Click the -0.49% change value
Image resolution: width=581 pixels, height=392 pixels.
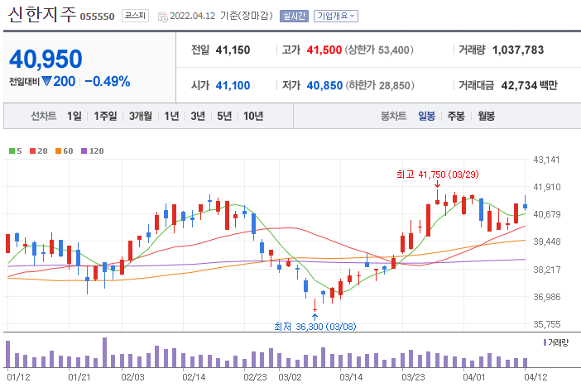(x=108, y=81)
